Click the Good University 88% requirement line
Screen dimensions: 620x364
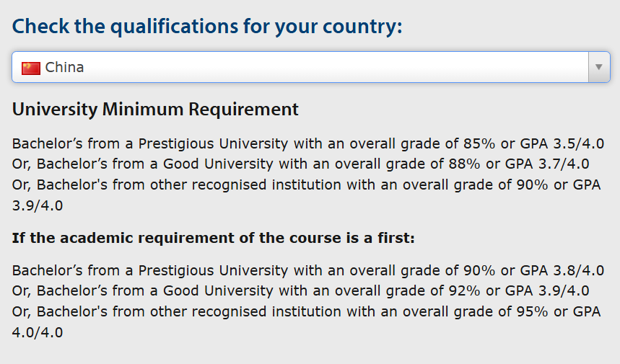[300, 164]
